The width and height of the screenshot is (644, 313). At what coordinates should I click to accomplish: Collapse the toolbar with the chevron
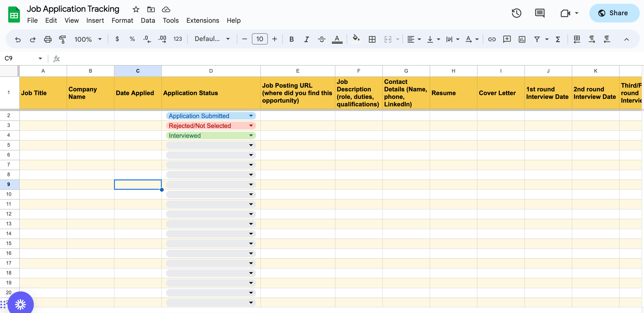tap(626, 39)
